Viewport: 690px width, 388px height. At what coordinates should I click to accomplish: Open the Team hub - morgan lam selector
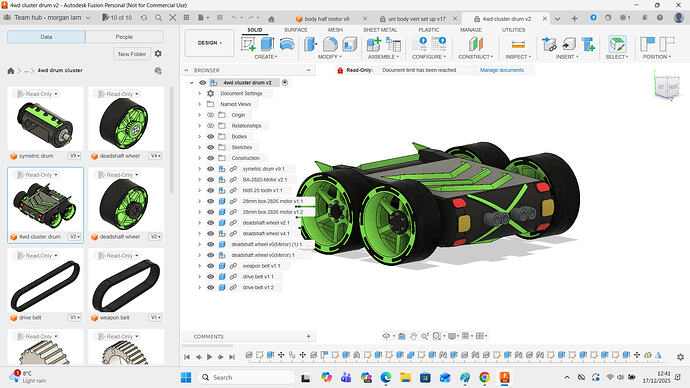[47, 18]
